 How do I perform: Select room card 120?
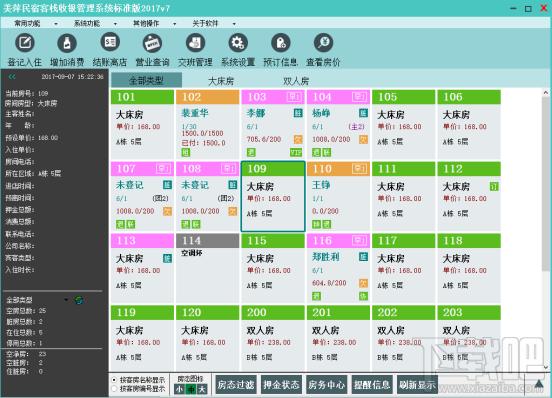click(208, 338)
